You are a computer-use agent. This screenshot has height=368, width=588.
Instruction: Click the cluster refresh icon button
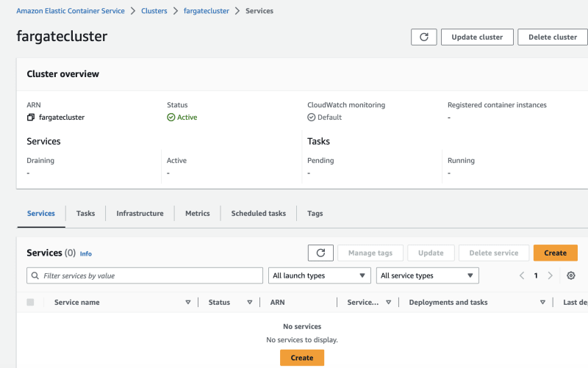pos(424,37)
